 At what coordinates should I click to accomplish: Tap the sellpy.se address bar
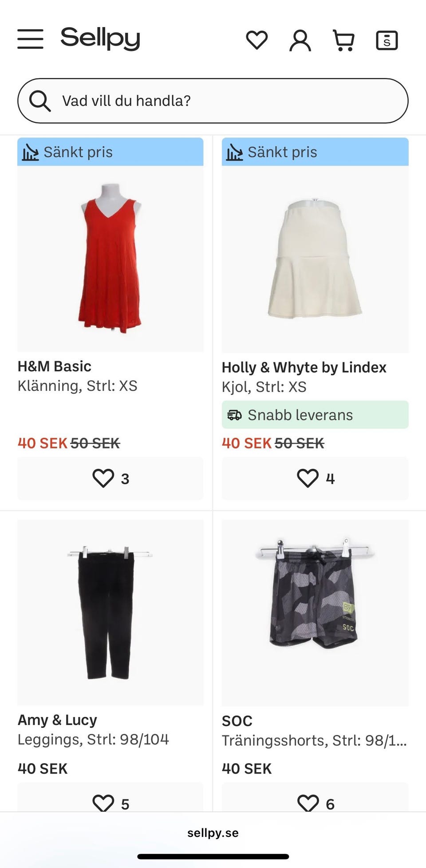[213, 833]
